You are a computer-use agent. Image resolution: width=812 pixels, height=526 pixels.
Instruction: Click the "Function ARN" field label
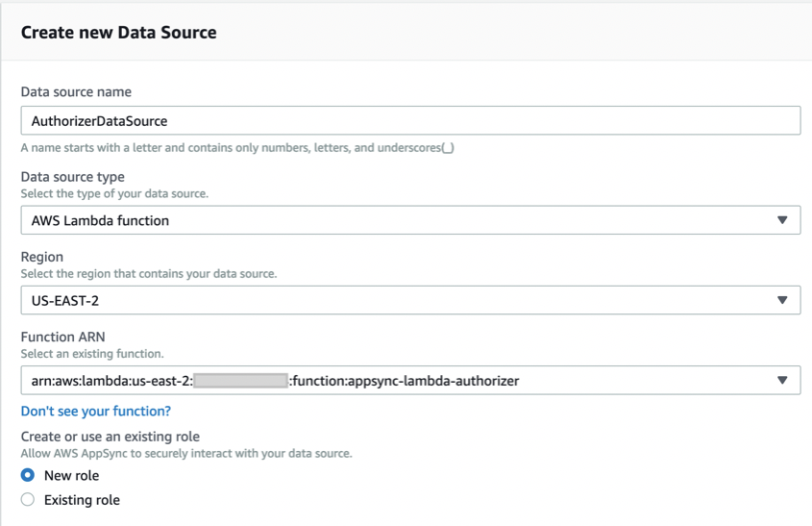[62, 337]
